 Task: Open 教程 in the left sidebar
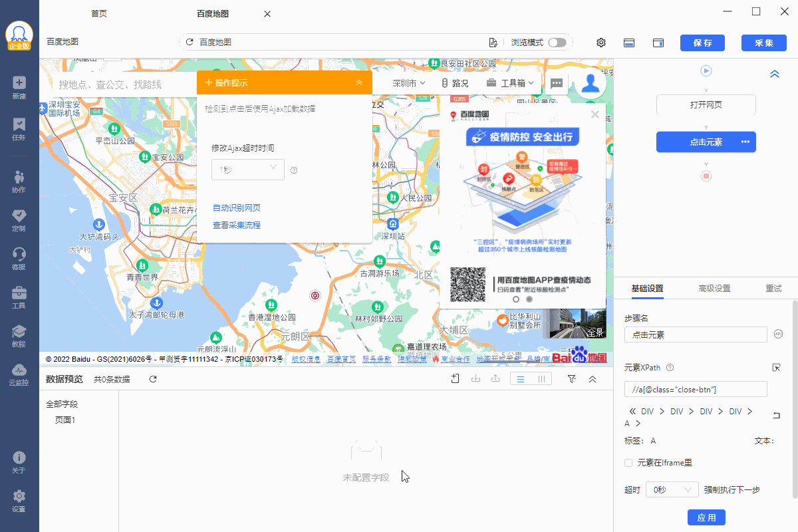19,336
